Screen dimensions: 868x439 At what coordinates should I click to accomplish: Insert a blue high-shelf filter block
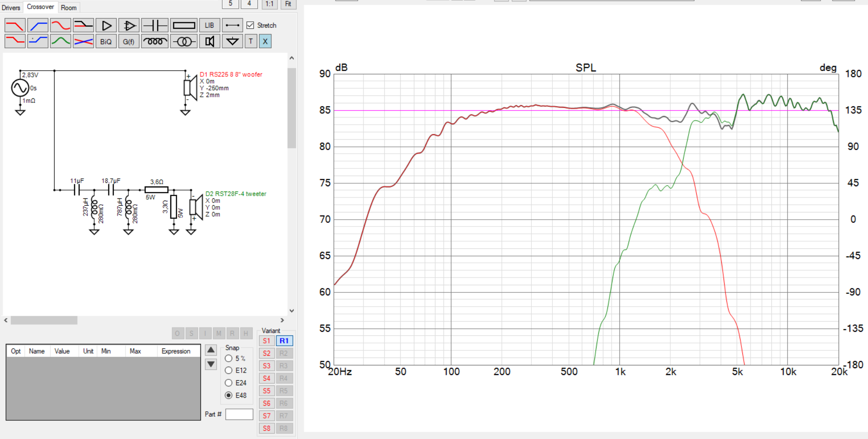point(38,41)
